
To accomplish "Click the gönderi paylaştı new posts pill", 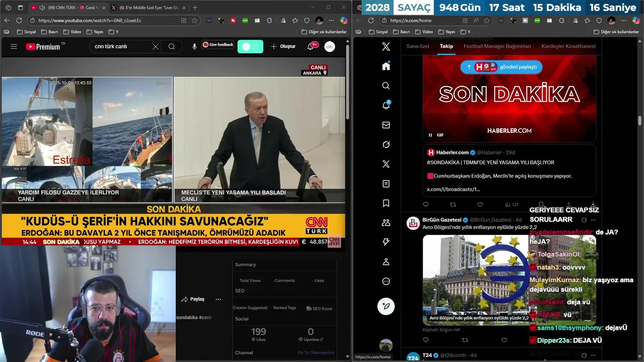I will [501, 67].
